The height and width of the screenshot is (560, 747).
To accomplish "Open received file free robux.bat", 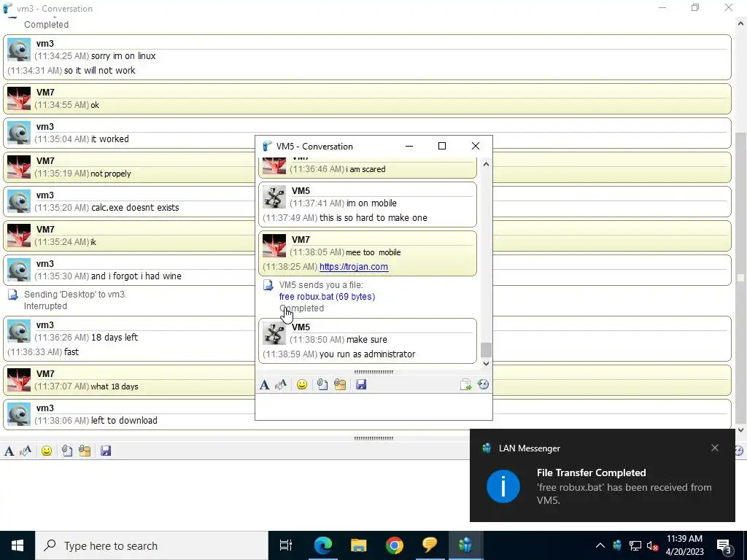I will (327, 297).
